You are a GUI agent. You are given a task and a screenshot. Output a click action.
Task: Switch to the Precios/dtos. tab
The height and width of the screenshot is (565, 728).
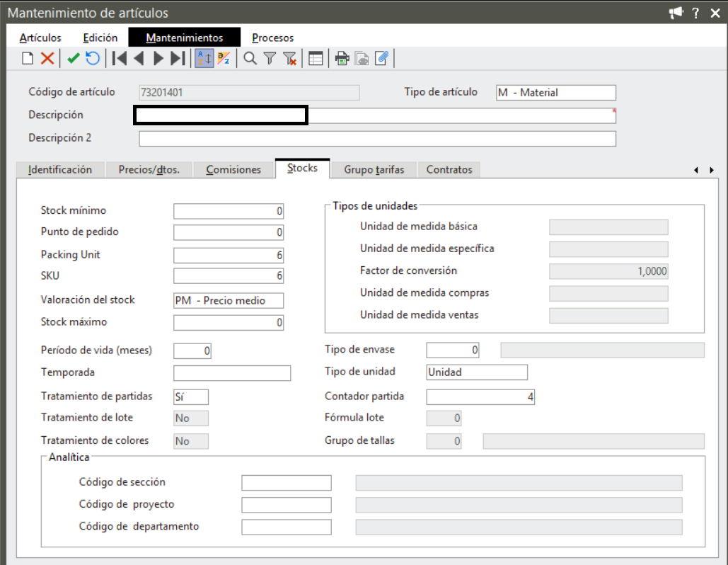(149, 170)
